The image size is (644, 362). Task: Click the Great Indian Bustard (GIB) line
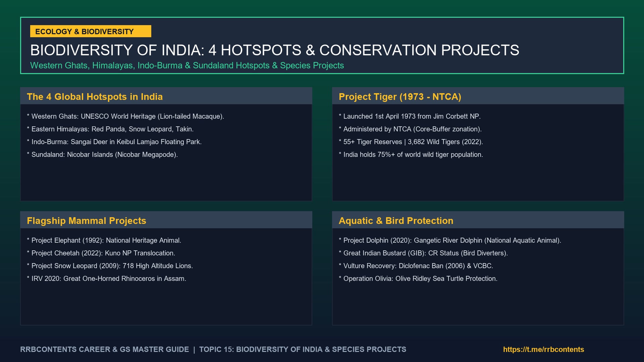(423, 253)
